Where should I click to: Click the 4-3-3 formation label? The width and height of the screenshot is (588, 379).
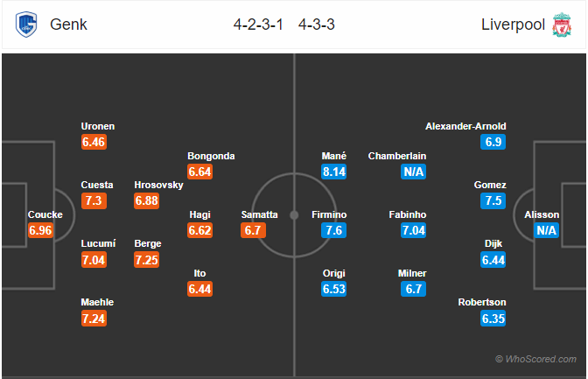[317, 25]
